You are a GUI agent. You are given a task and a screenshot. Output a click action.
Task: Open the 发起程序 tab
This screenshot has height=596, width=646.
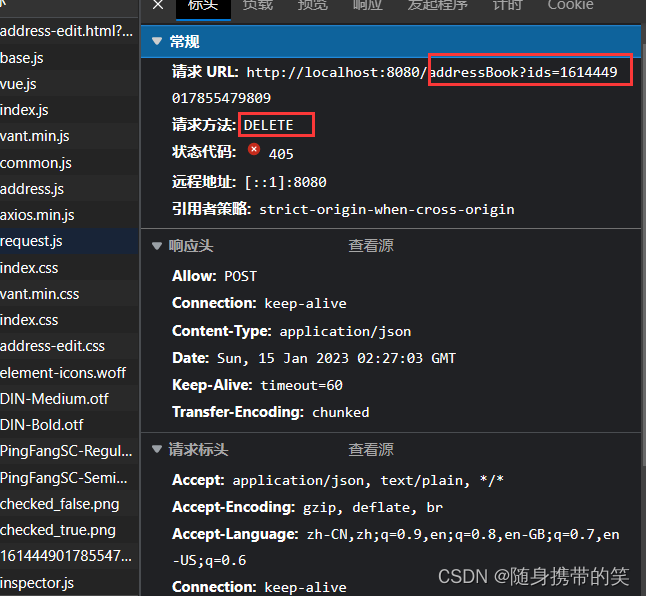[438, 6]
